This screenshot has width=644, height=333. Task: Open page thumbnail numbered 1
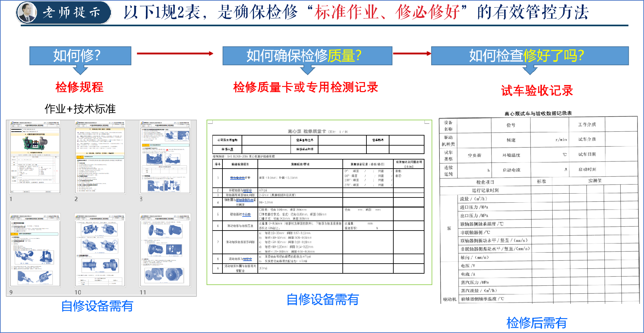35,157
